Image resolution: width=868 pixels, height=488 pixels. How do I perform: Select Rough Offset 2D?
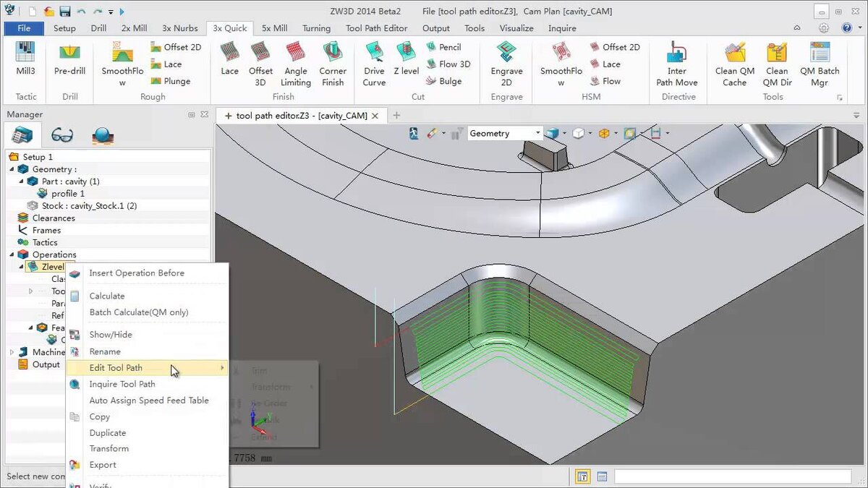[x=176, y=47]
